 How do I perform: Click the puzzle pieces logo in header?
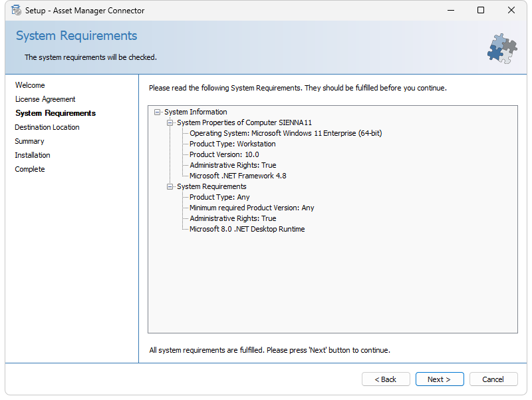pos(502,48)
